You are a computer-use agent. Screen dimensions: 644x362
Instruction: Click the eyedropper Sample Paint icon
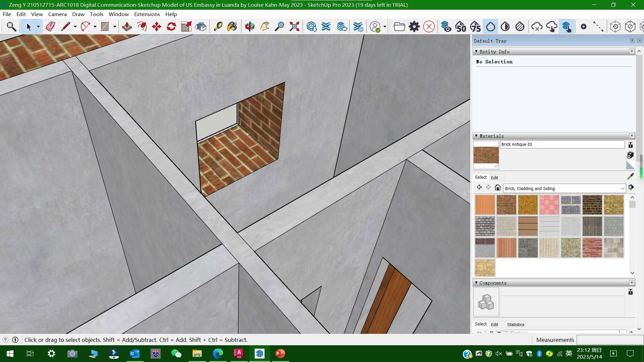[x=630, y=176]
